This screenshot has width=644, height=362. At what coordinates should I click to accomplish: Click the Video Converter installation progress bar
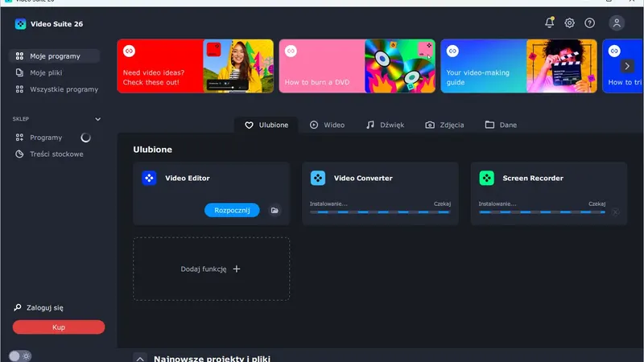click(380, 212)
